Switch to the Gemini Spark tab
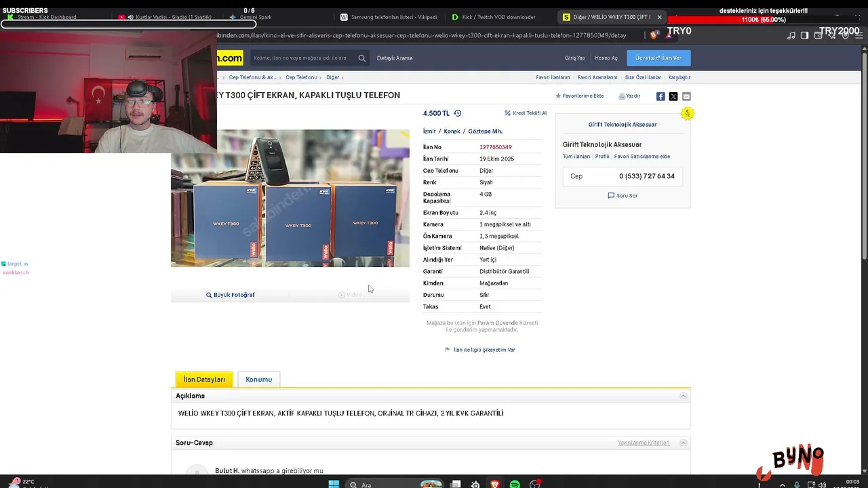This screenshot has height=488, width=868. point(251,17)
